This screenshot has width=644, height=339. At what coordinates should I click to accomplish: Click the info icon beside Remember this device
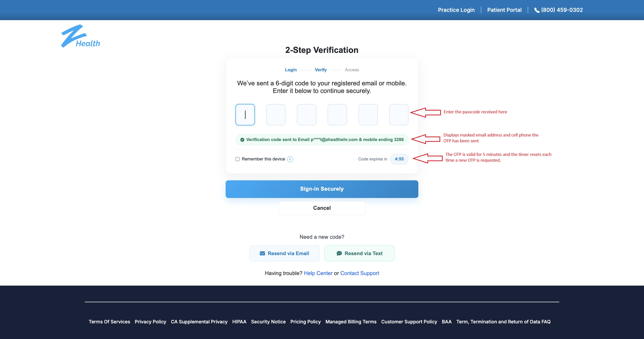click(290, 159)
